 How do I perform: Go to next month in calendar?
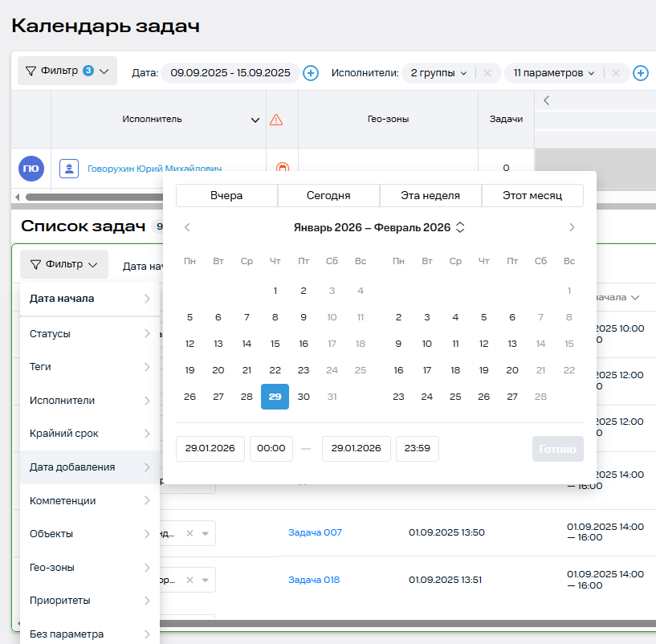click(572, 227)
